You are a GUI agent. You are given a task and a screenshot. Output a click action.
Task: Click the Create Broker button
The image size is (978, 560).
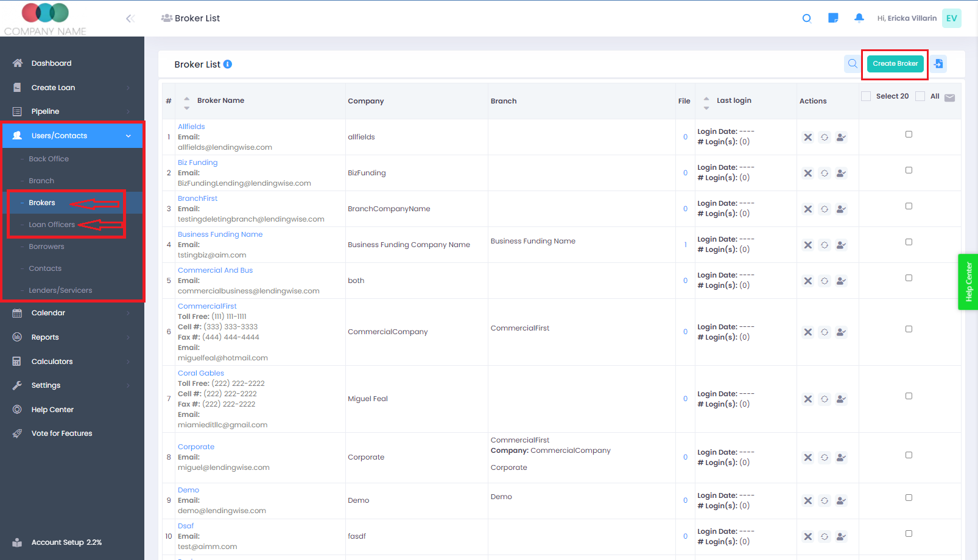click(895, 64)
